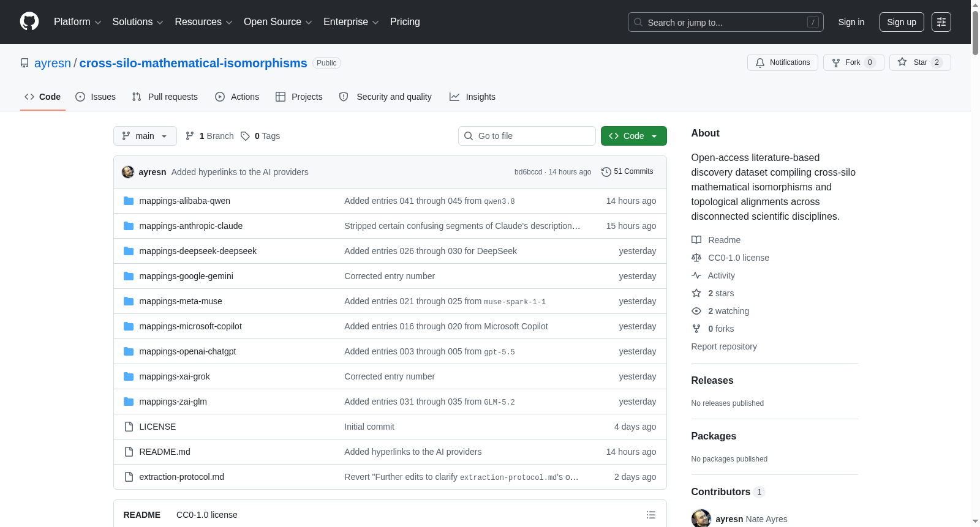Open the Releases section heading
The width and height of the screenshot is (980, 527).
712,380
